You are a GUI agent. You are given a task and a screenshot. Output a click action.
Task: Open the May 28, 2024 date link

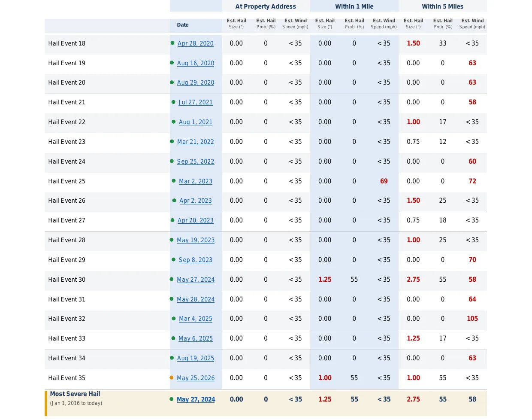click(x=196, y=299)
